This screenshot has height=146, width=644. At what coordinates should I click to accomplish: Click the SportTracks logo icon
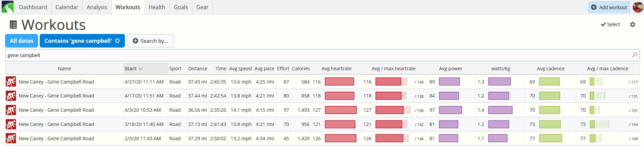[x=7, y=7]
